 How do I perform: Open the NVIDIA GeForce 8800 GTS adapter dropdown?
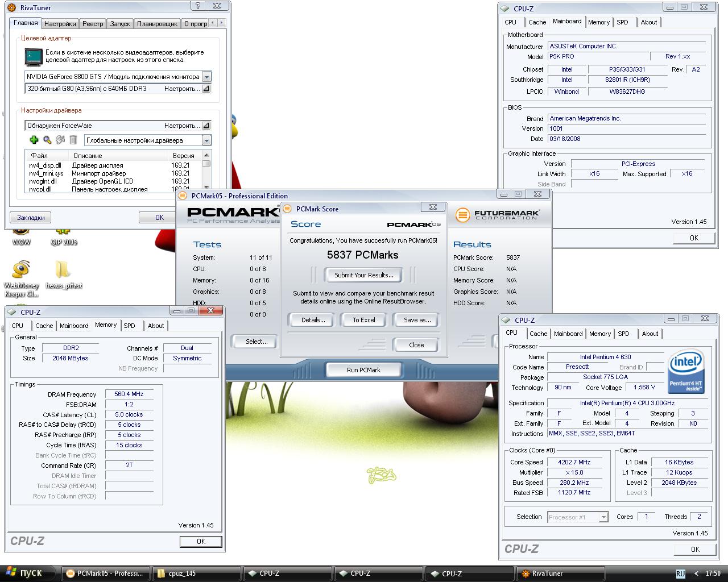click(206, 77)
